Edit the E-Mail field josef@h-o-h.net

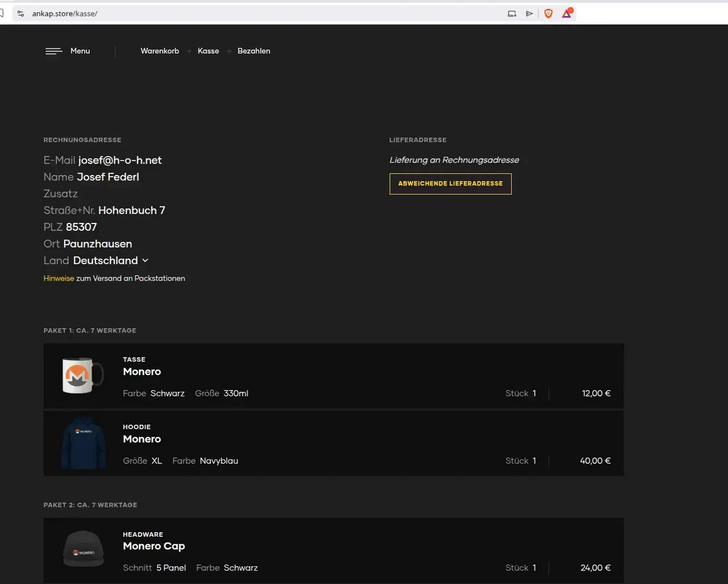tap(120, 160)
